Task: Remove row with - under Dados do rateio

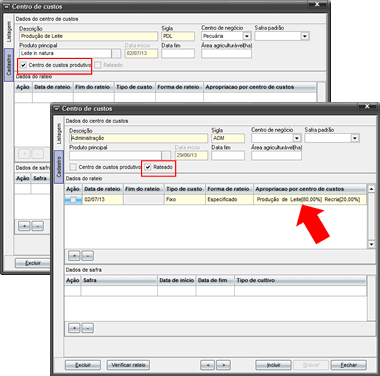Action: [x=88, y=256]
